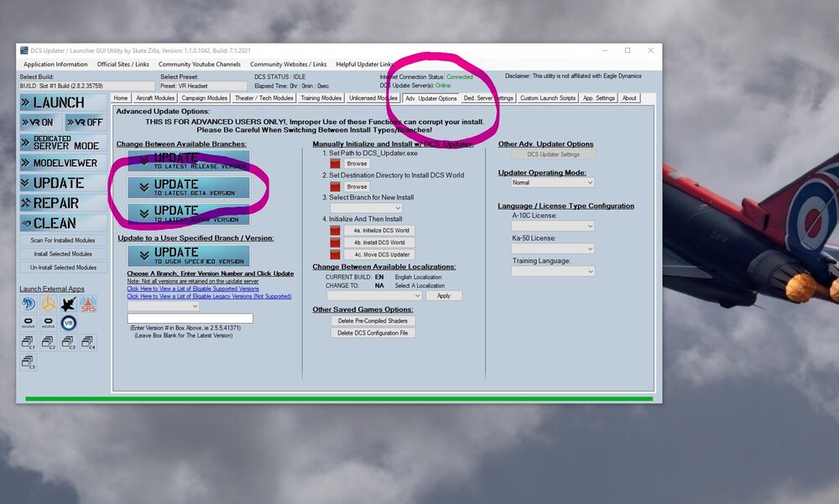This screenshot has height=504, width=839.
Task: Open the jet aircraft external app icon
Action: click(x=69, y=304)
